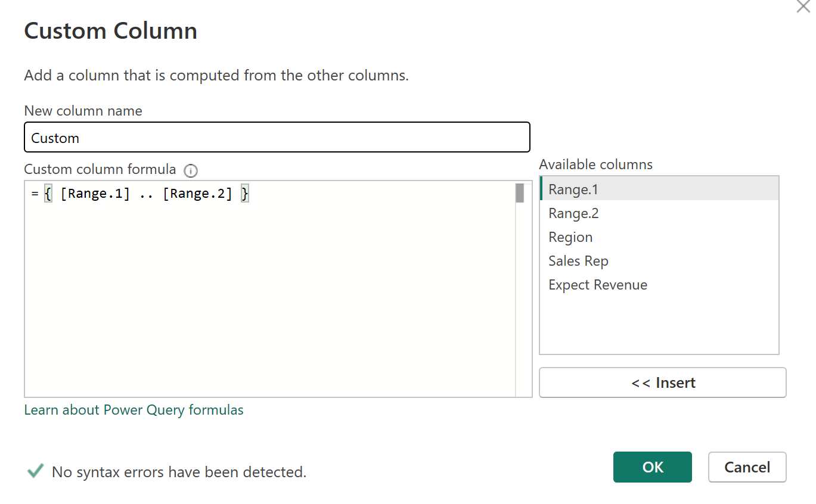Select Range.1 in Available columns
The width and height of the screenshot is (816, 504).
coord(573,189)
